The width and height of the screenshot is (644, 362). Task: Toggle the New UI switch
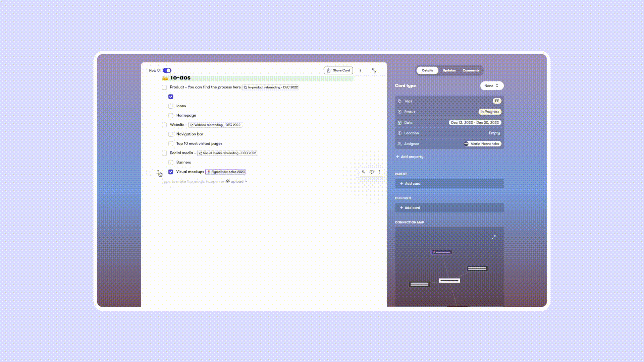(x=167, y=70)
